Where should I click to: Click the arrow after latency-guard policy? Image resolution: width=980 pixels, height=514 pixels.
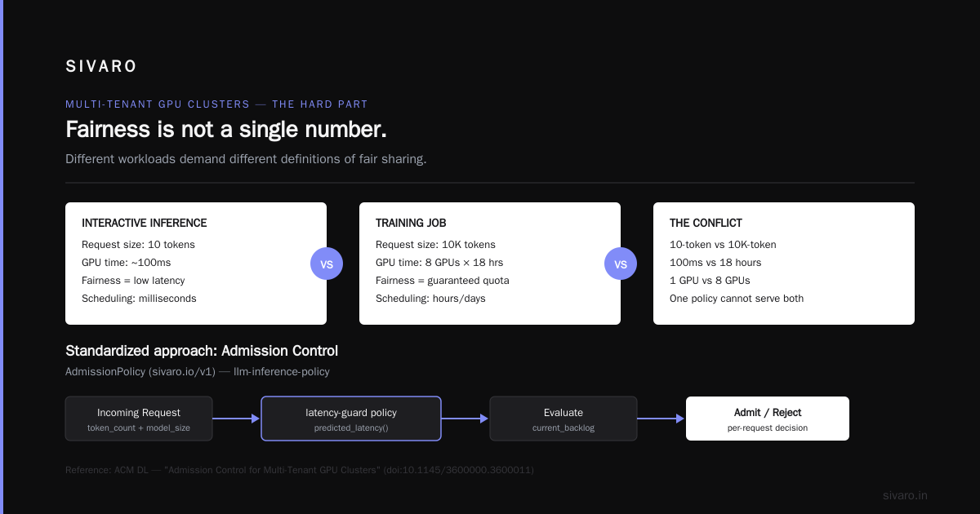click(465, 419)
